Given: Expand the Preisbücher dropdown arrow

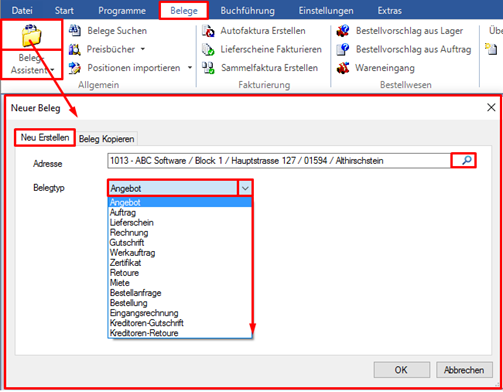Looking at the screenshot, I should point(143,49).
